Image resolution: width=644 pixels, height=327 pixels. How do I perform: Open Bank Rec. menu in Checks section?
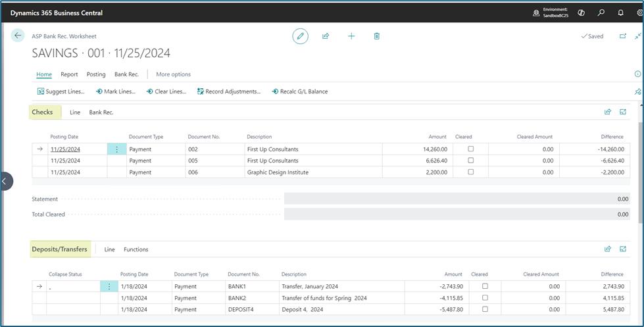point(101,112)
